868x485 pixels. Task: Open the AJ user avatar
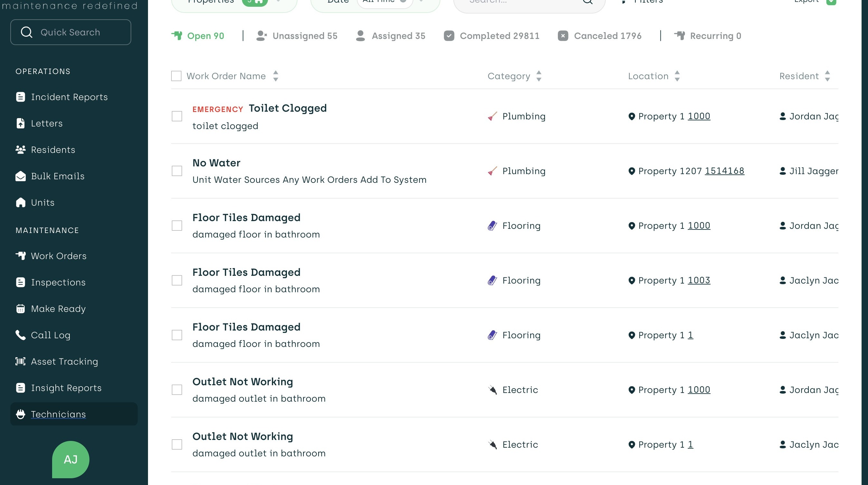point(71,459)
